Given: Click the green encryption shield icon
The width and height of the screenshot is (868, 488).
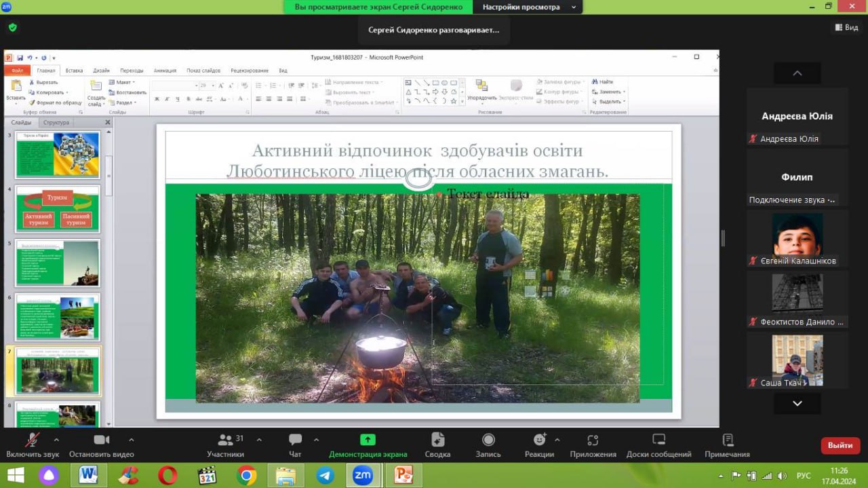Looking at the screenshot, I should coord(12,28).
